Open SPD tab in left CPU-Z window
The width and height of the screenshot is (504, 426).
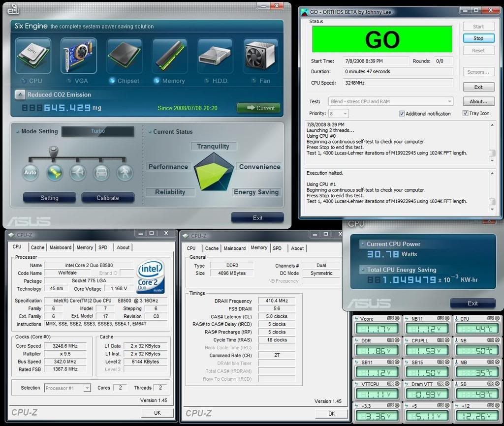103,247
